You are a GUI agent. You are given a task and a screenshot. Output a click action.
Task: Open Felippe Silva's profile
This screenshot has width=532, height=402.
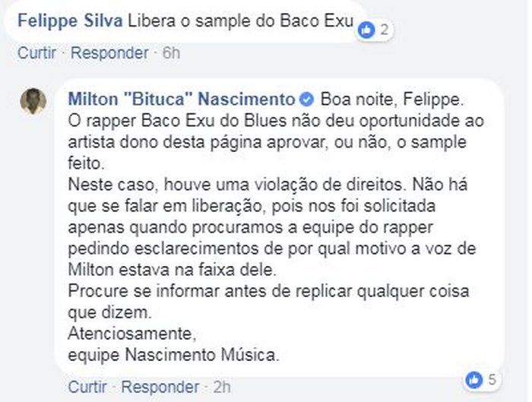pyautogui.click(x=70, y=21)
